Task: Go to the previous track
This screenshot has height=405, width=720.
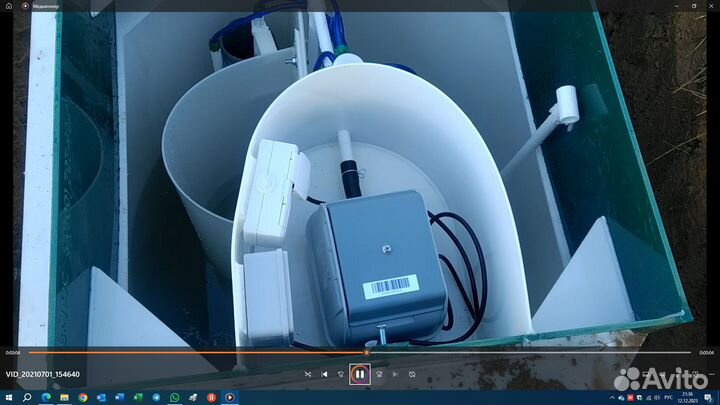Action: click(324, 374)
